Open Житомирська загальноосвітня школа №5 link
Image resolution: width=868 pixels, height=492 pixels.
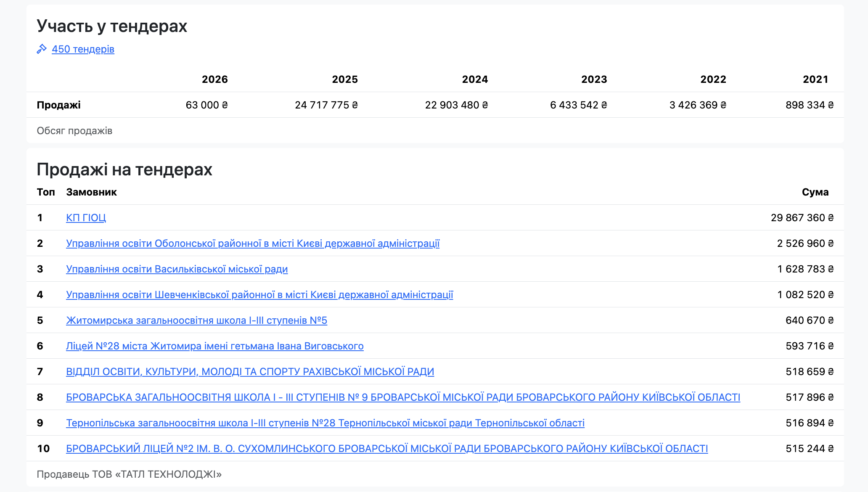click(x=196, y=320)
